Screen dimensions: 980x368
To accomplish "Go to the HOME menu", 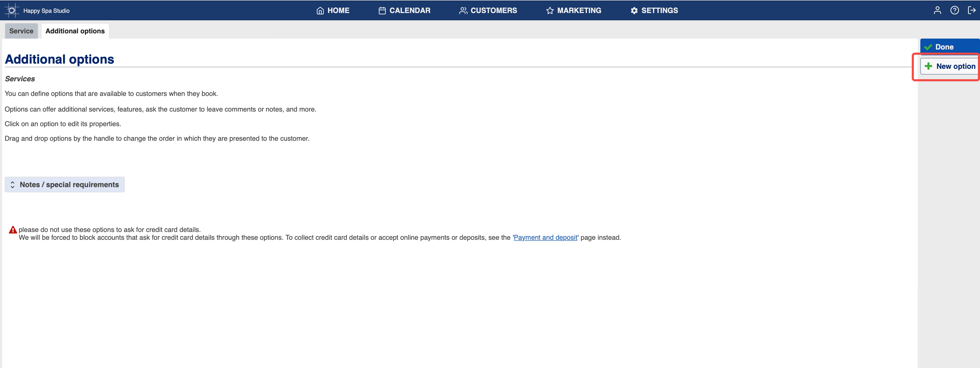I will pos(333,11).
